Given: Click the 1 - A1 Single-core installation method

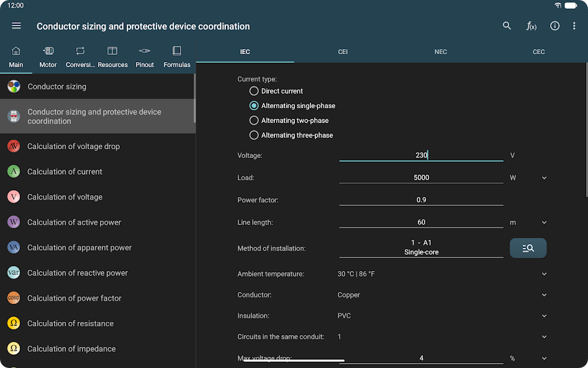Looking at the screenshot, I should coord(421,247).
